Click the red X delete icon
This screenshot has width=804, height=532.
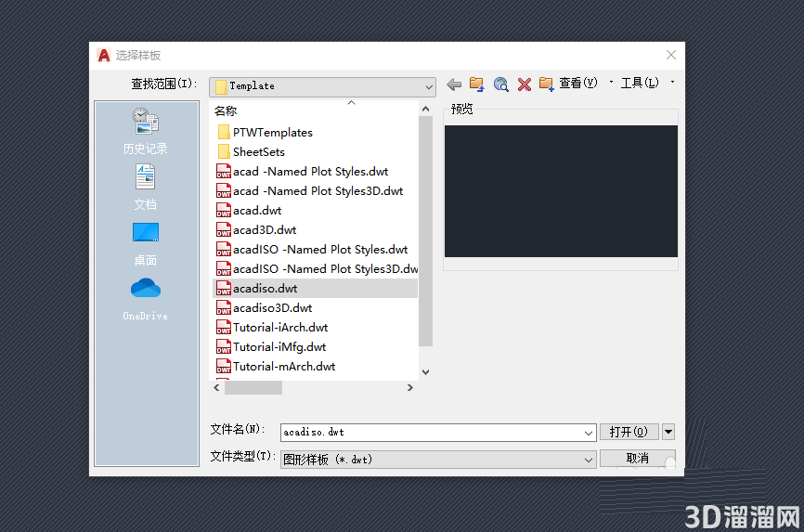[524, 84]
